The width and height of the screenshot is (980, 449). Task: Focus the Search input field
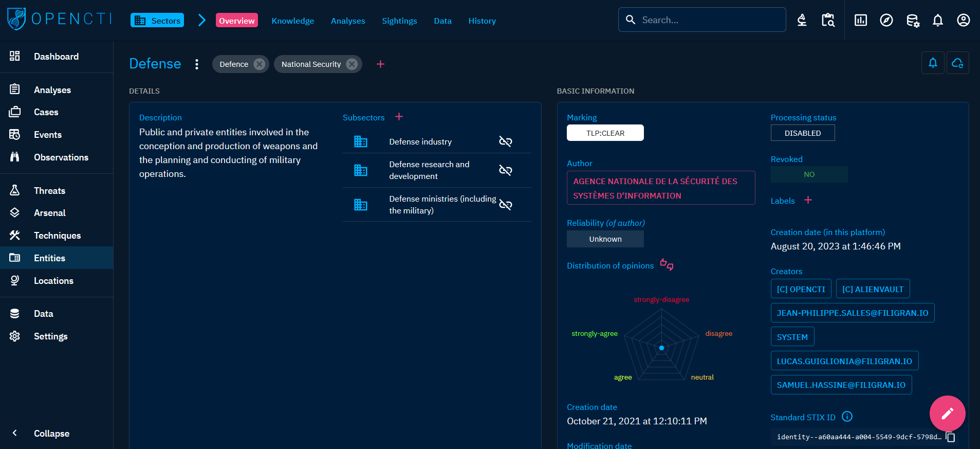[709, 20]
